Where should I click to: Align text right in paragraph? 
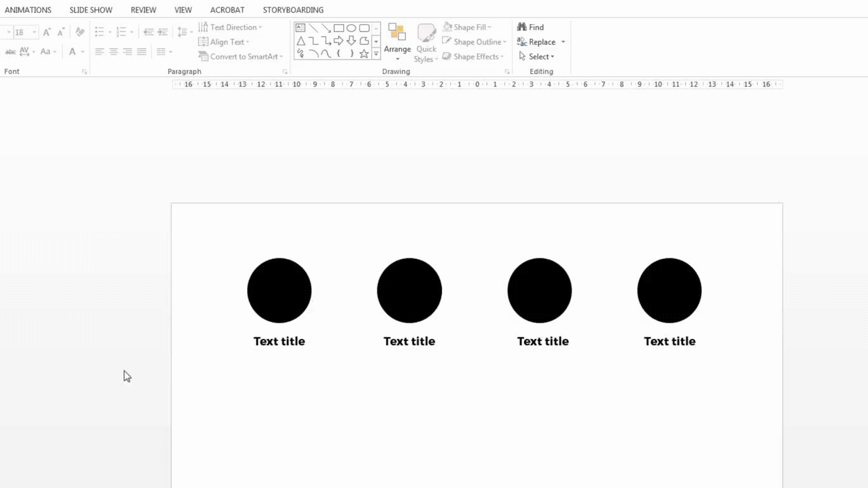[x=128, y=51]
